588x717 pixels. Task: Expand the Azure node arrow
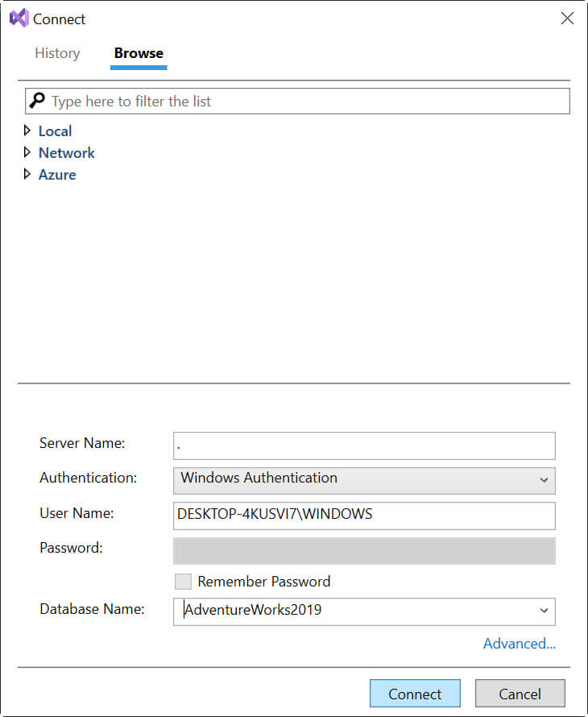[x=27, y=174]
